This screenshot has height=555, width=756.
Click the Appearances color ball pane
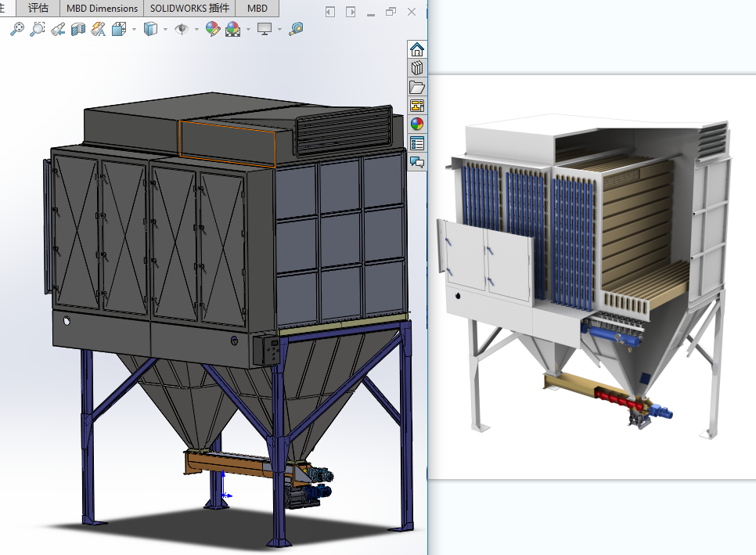tap(417, 124)
